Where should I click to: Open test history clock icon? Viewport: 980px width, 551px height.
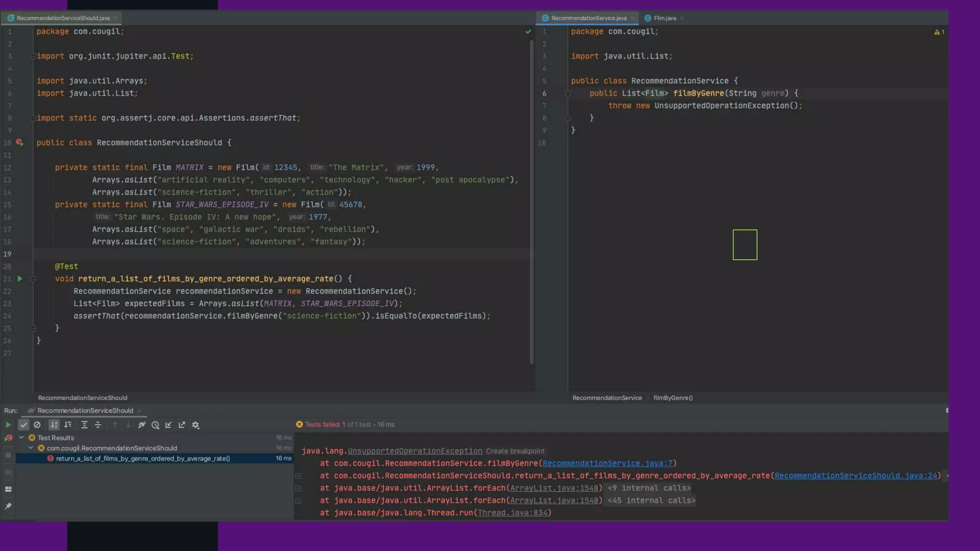point(155,425)
